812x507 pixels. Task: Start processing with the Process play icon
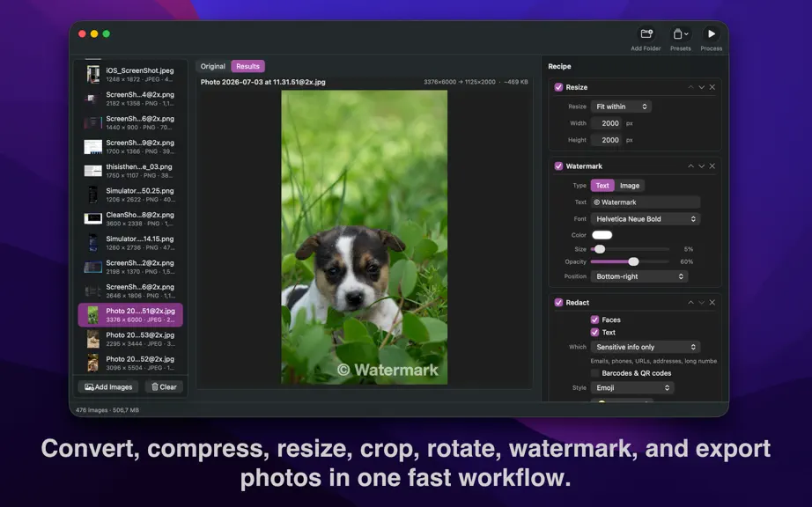click(x=712, y=34)
